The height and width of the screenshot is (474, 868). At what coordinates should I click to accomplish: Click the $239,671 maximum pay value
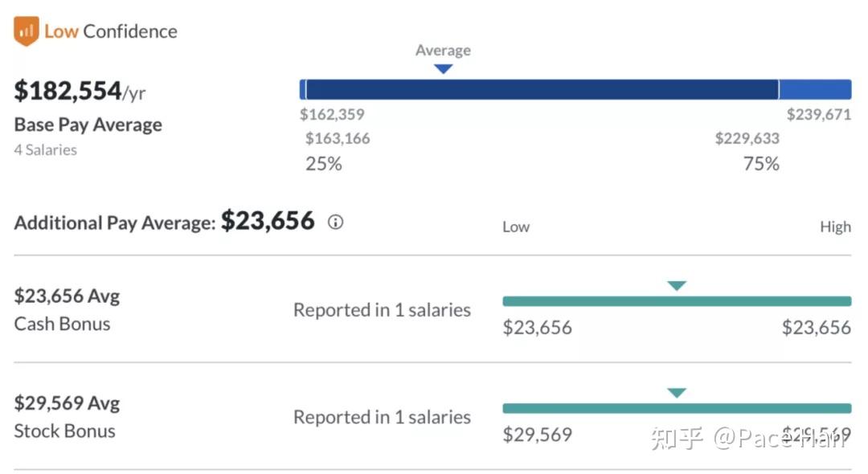pyautogui.click(x=818, y=114)
